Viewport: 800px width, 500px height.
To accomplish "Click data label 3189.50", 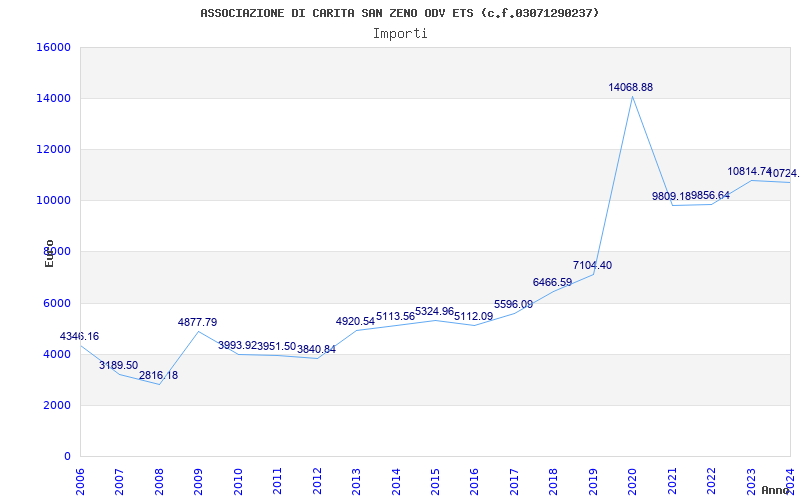I will 118,365.
